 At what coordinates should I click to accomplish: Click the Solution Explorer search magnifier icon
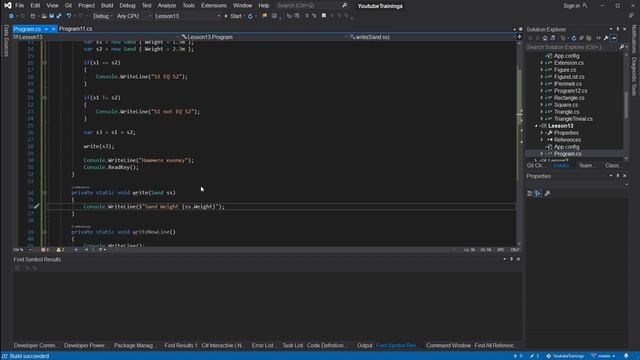point(622,47)
